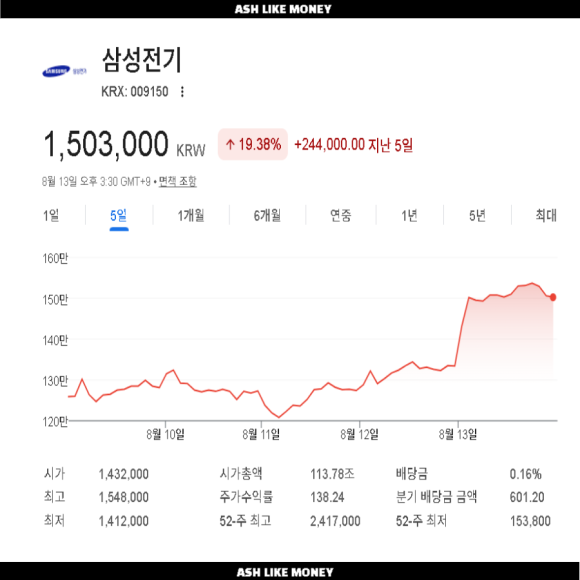Select the 5일 time range tab
Screen dimensions: 580x580
click(x=119, y=215)
